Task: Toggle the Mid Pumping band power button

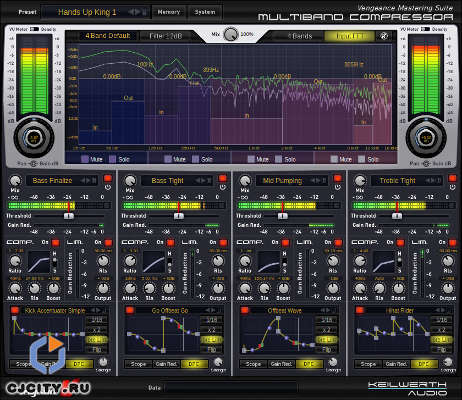Action: point(338,178)
